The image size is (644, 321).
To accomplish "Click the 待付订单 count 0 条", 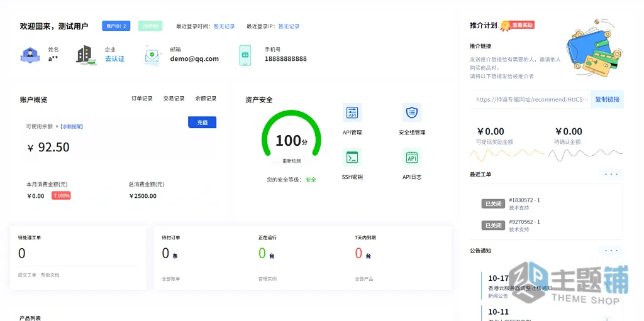I will (170, 253).
